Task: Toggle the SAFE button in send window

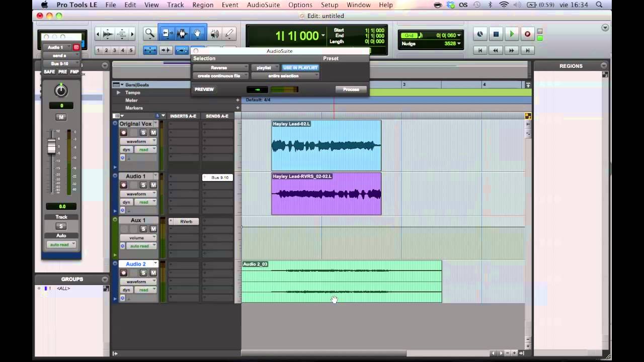Action: (x=49, y=72)
